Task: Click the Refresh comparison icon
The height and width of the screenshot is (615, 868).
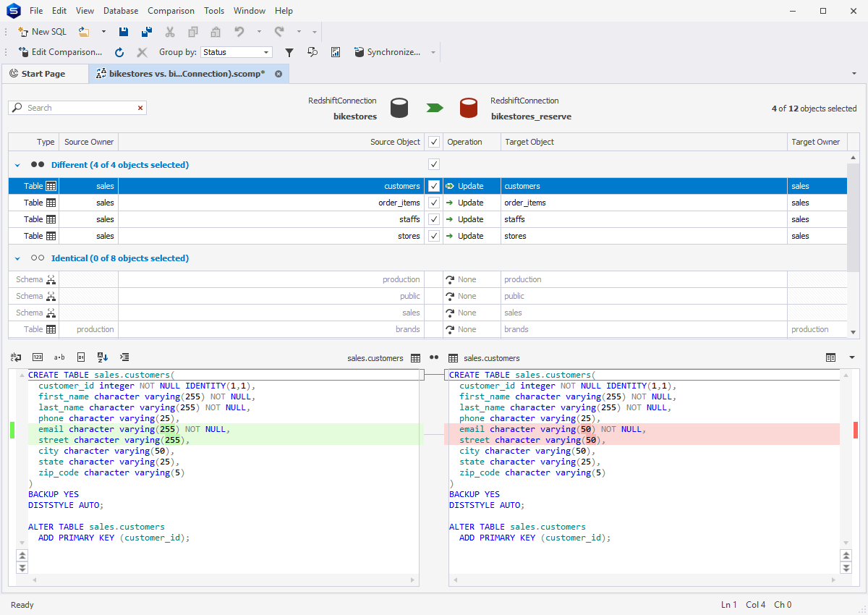Action: coord(120,52)
